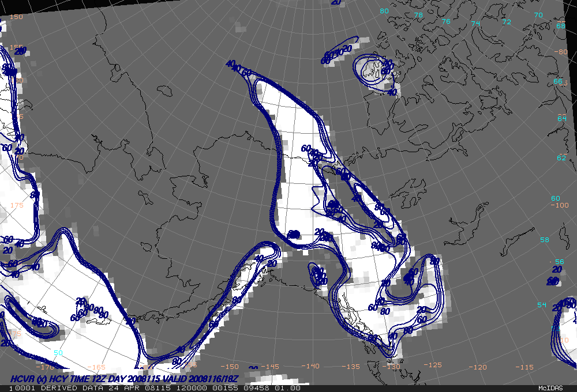Click the orange '-80' longitude label

pyautogui.click(x=561, y=52)
